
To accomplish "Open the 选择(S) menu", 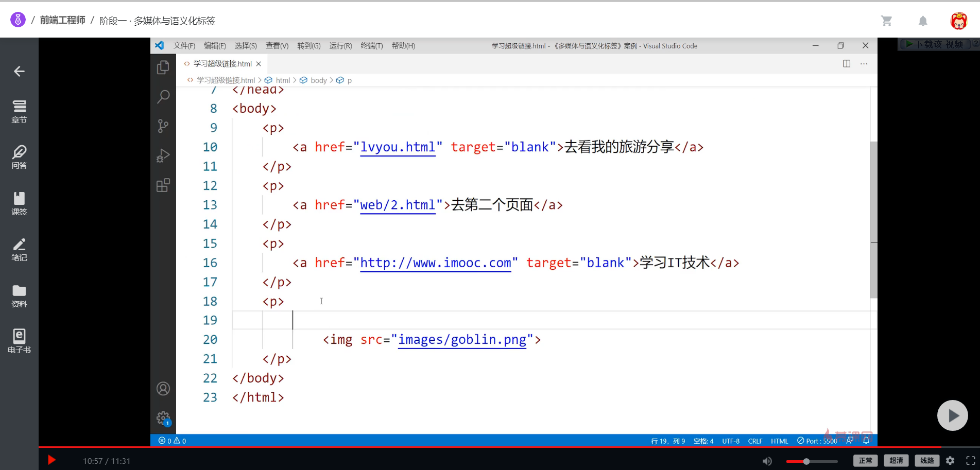I will click(x=246, y=46).
